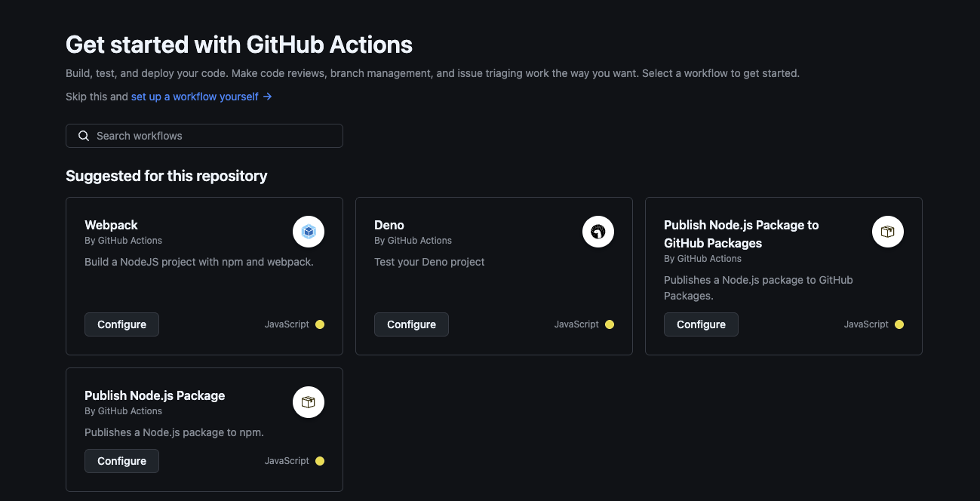The image size is (980, 501).
Task: Configure Publish Node.js Package to GitHub Packages
Action: pyautogui.click(x=701, y=324)
